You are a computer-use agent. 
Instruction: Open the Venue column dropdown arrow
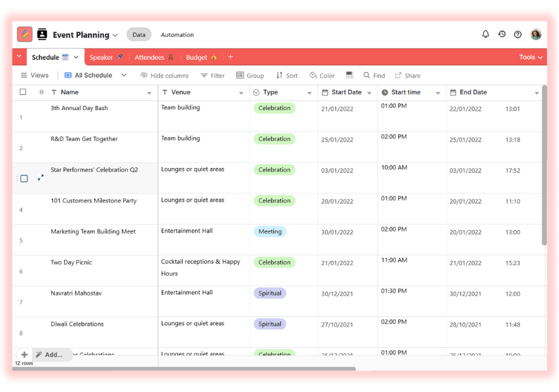(x=241, y=93)
